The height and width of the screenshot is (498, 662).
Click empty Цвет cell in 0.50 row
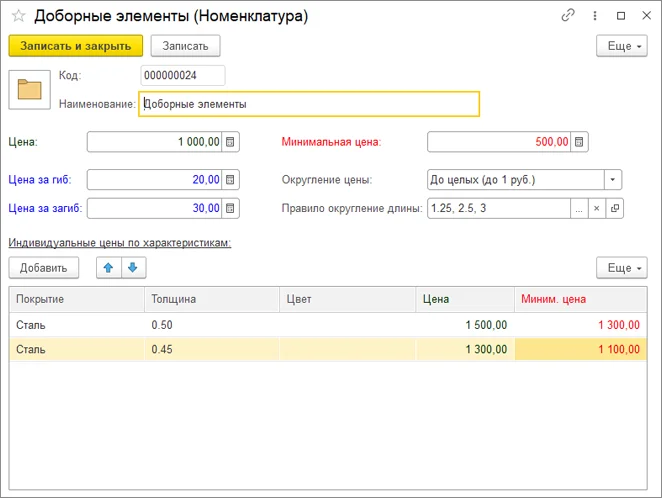[347, 325]
